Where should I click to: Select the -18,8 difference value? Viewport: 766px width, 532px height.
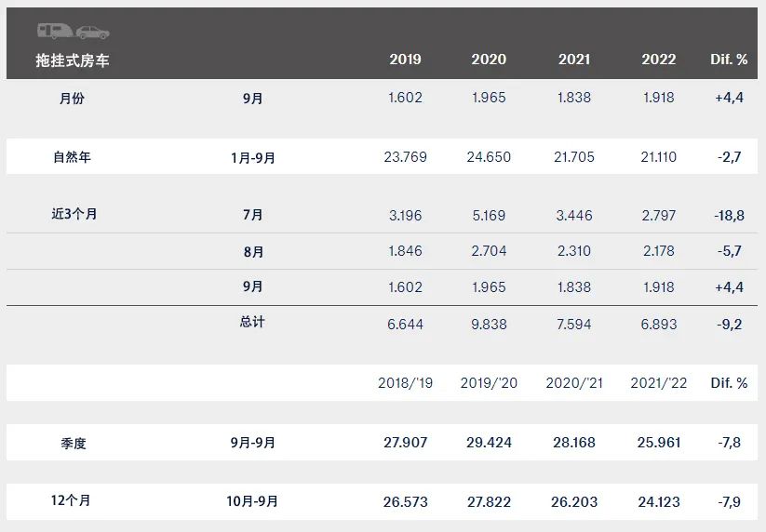click(x=729, y=215)
